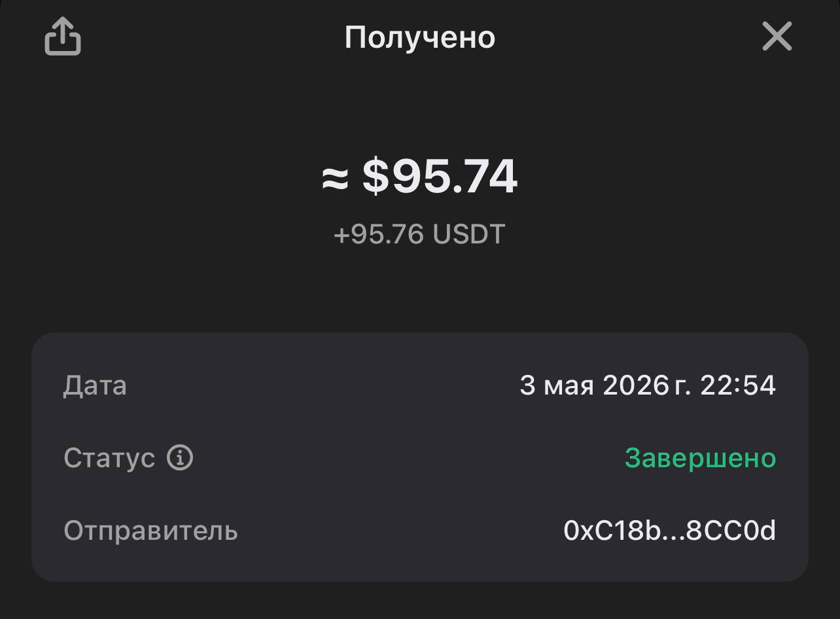The image size is (840, 619).
Task: Select the +95.76 token amount number
Action: [379, 234]
